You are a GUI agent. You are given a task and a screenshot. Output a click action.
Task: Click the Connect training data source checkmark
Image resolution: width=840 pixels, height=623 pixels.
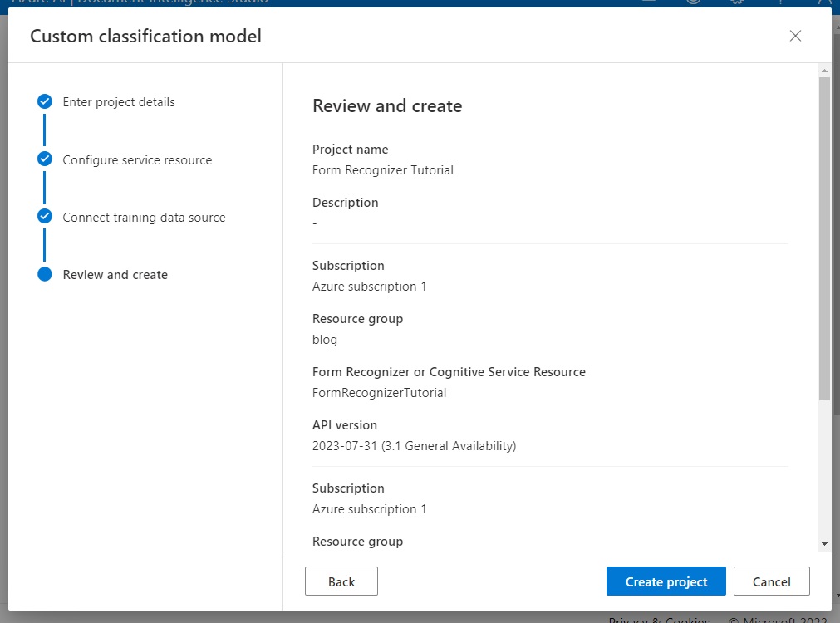[45, 217]
